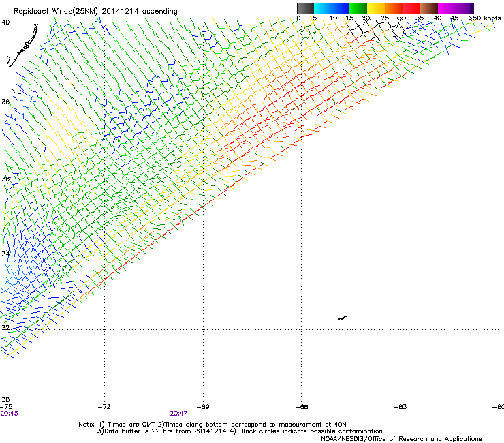Screen dimensions: 504x443
Task: Click the cyan-blue segment of the wind legend
Action: coord(332,8)
